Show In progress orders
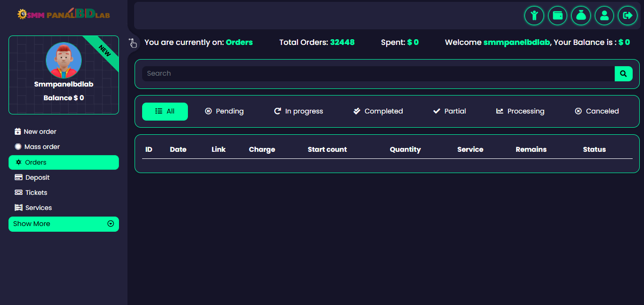 tap(298, 112)
